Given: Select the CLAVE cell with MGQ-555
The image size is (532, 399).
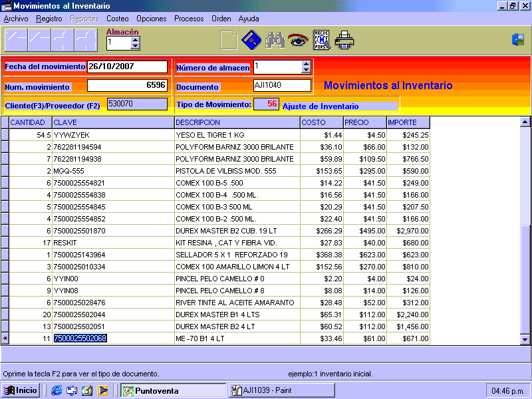Looking at the screenshot, I should point(113,171).
